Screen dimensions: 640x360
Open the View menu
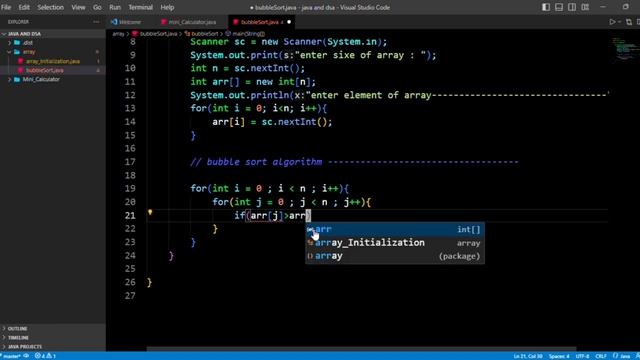(78, 7)
